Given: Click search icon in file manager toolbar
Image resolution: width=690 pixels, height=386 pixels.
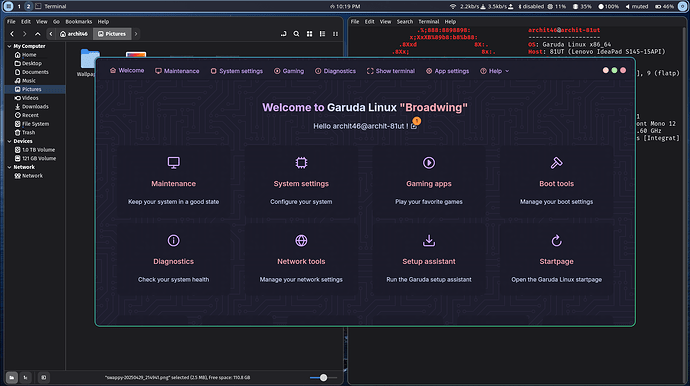Looking at the screenshot, I should click(x=297, y=34).
